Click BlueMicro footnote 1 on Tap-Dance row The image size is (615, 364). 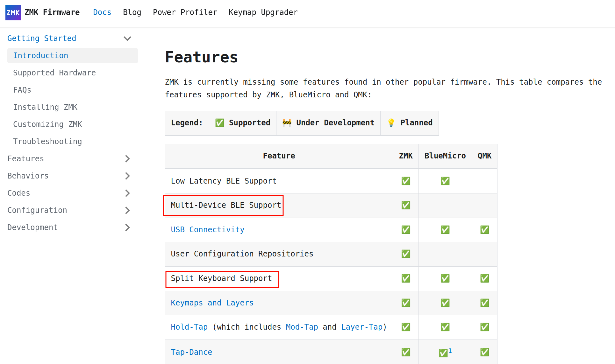pos(450,351)
